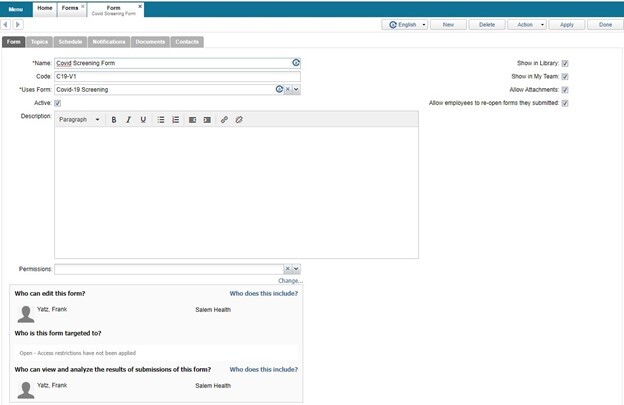Open the Paragraph style dropdown

pyautogui.click(x=79, y=120)
